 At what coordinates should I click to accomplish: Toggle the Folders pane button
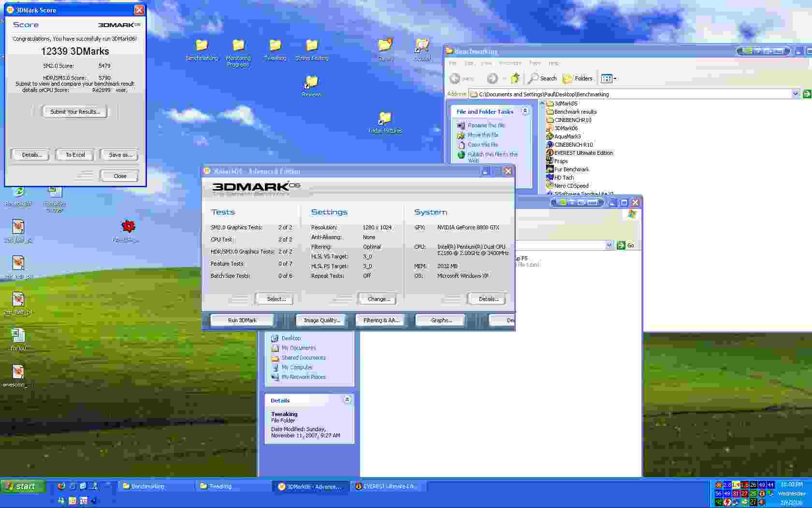577,78
